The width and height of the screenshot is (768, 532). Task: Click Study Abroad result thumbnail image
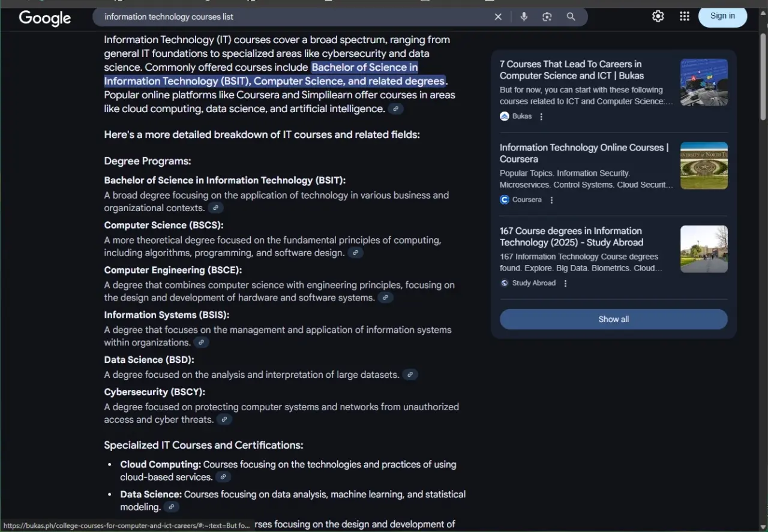(704, 249)
